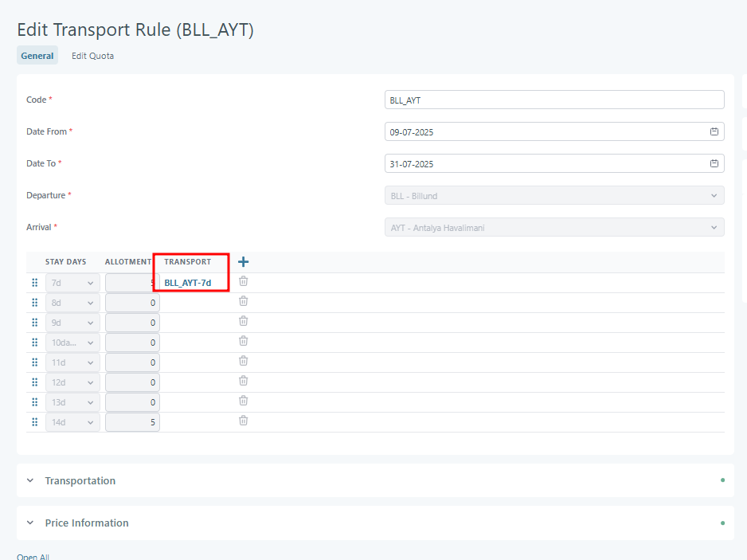Image resolution: width=747 pixels, height=560 pixels.
Task: Open the Arrival AYT dropdown
Action: (x=553, y=228)
